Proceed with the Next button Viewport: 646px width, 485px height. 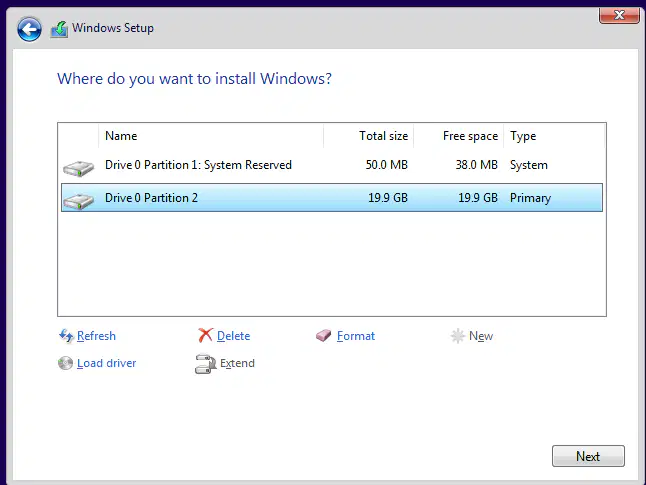click(x=588, y=456)
